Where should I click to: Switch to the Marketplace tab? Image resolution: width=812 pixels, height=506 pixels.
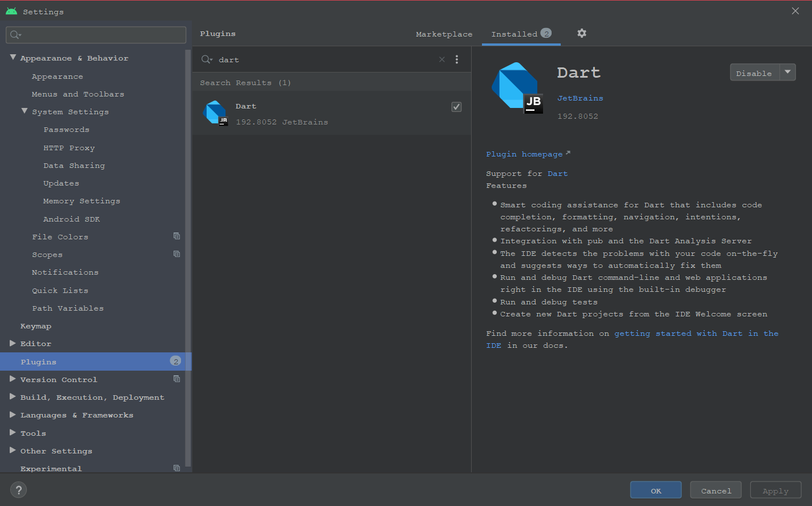(444, 34)
